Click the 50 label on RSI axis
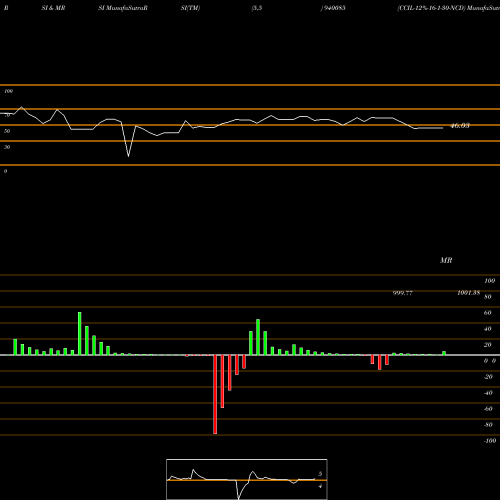 click(7, 131)
